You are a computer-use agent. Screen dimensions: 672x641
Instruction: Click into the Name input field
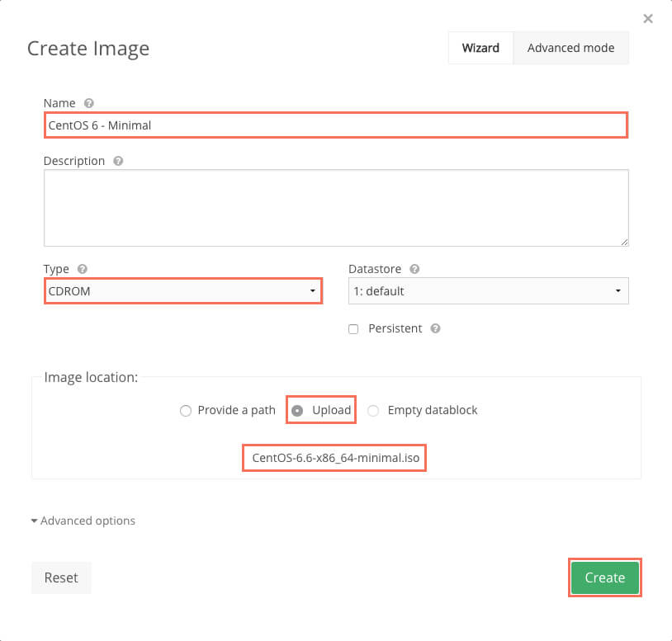click(335, 125)
